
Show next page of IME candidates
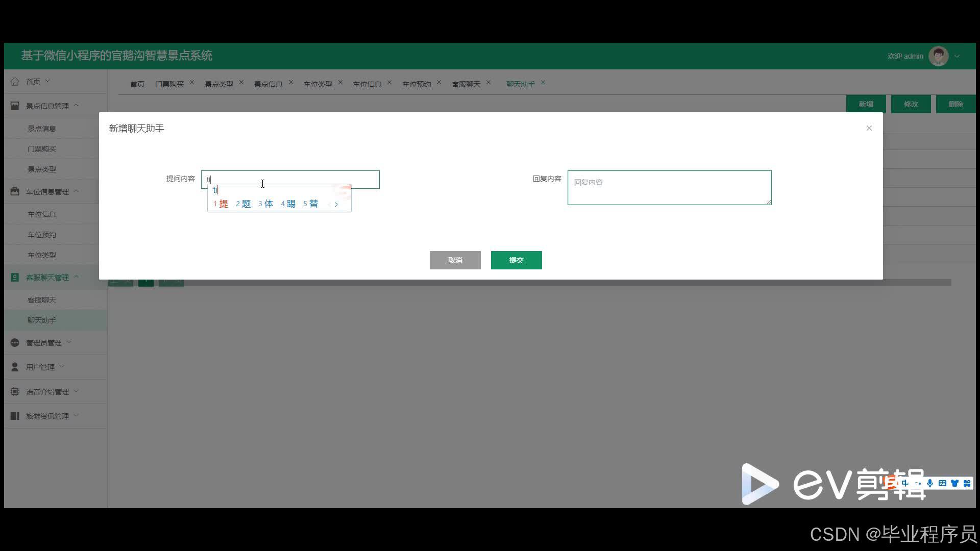pyautogui.click(x=336, y=204)
